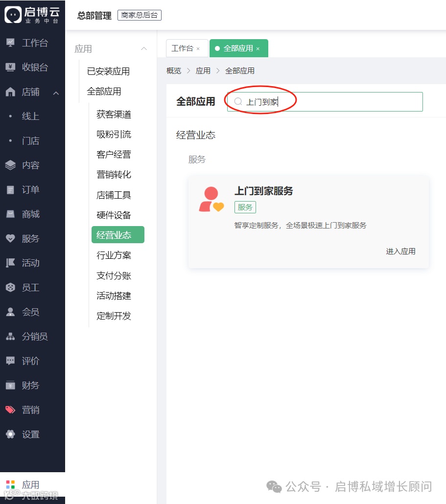Screen dimensions: 446x504
Task: Select the 经营业态 category menu item
Action: click(x=117, y=235)
